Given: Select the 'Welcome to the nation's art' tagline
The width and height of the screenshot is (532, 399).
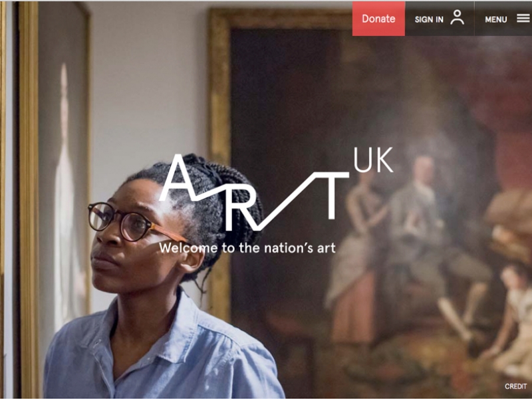Looking at the screenshot, I should (247, 247).
